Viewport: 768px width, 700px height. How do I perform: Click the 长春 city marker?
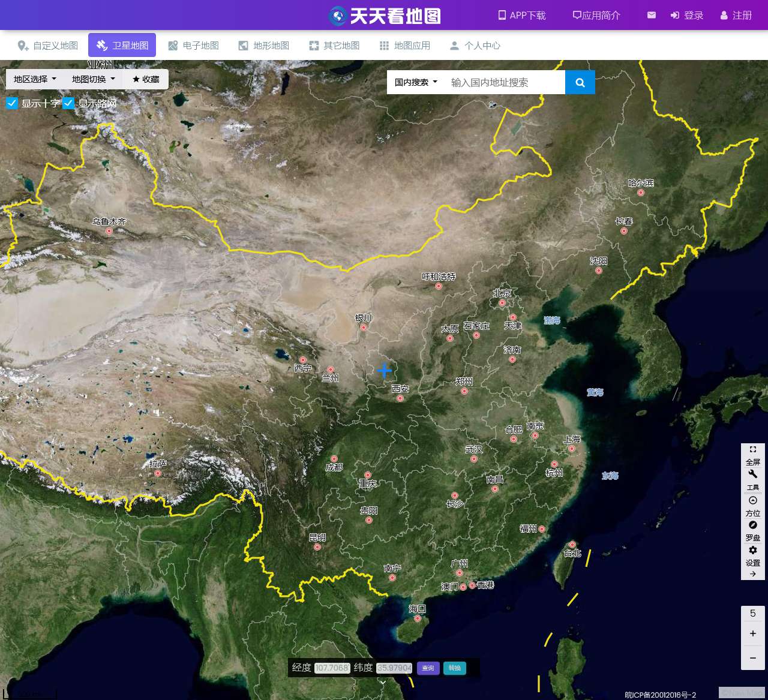coord(624,231)
